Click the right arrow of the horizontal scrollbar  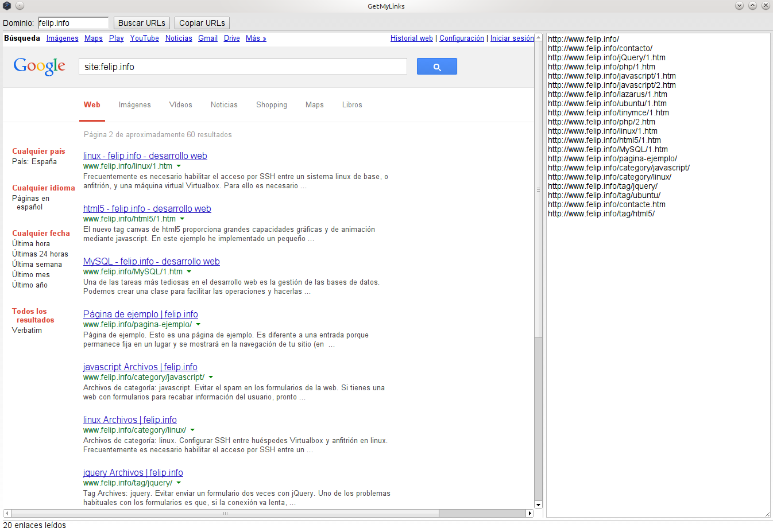click(x=530, y=513)
